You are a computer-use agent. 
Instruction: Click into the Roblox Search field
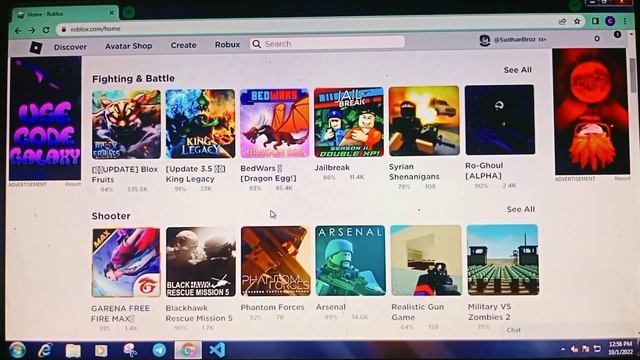327,43
